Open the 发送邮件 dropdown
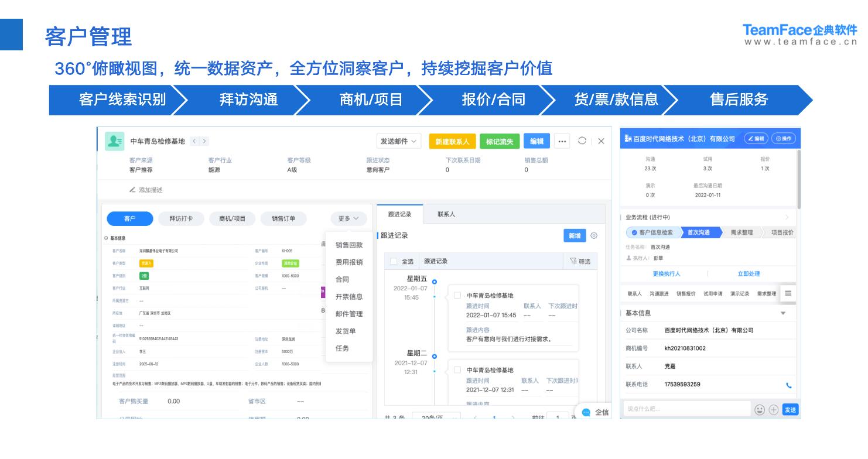 pos(398,141)
